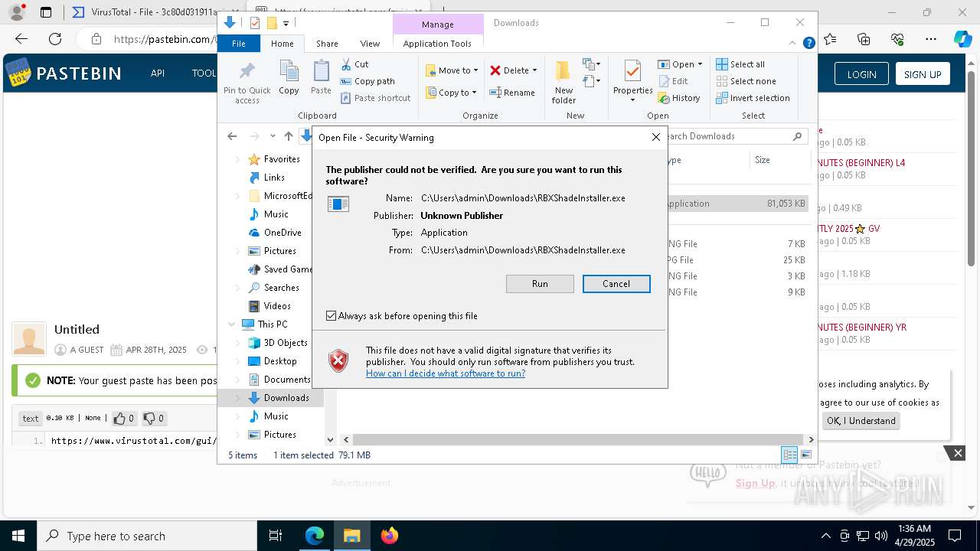Click LOGIN on Pastebin page
Screen dimensions: 980x551
click(x=861, y=74)
